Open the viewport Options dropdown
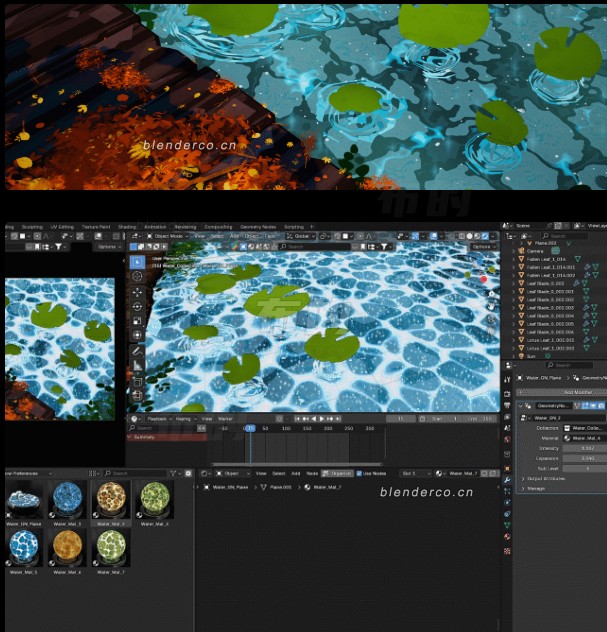Screen dimensions: 607x632 point(483,246)
